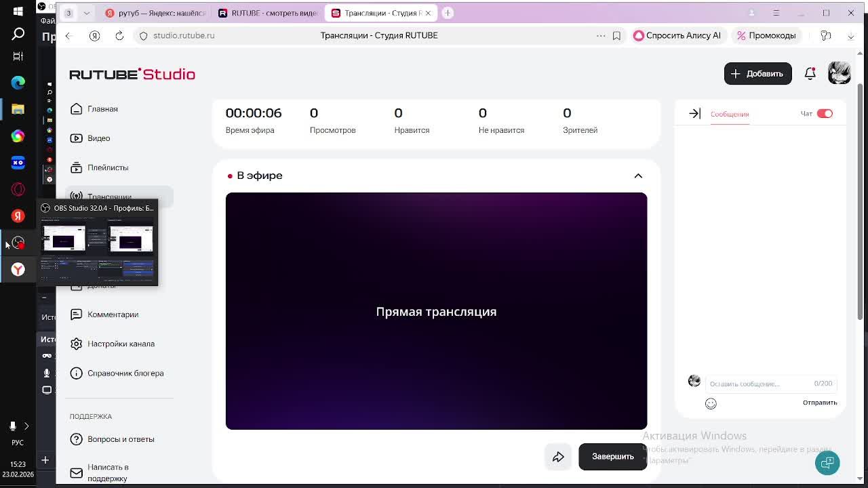Open a new browser tab

coord(448,13)
